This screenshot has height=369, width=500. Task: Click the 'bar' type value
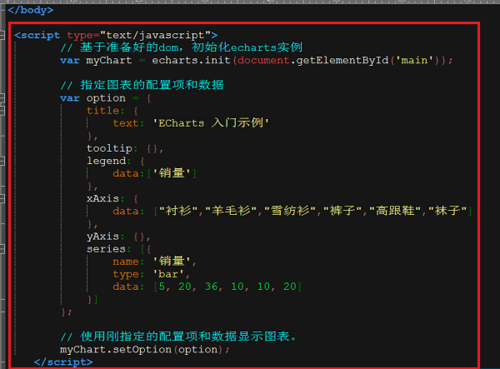point(168,274)
